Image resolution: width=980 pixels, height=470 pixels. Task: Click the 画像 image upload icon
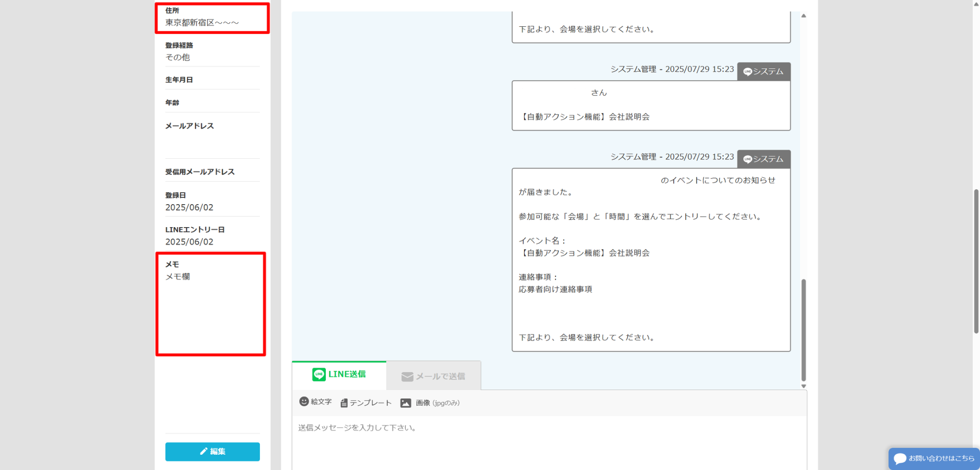(x=405, y=403)
